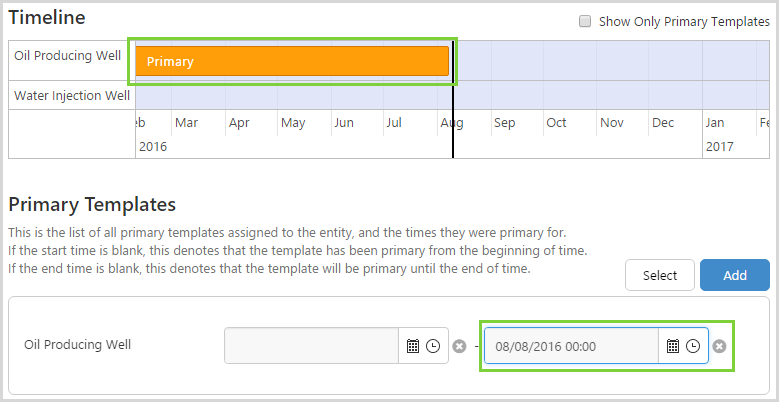Clear the blank start time field
Image resolution: width=779 pixels, height=402 pixels.
459,346
